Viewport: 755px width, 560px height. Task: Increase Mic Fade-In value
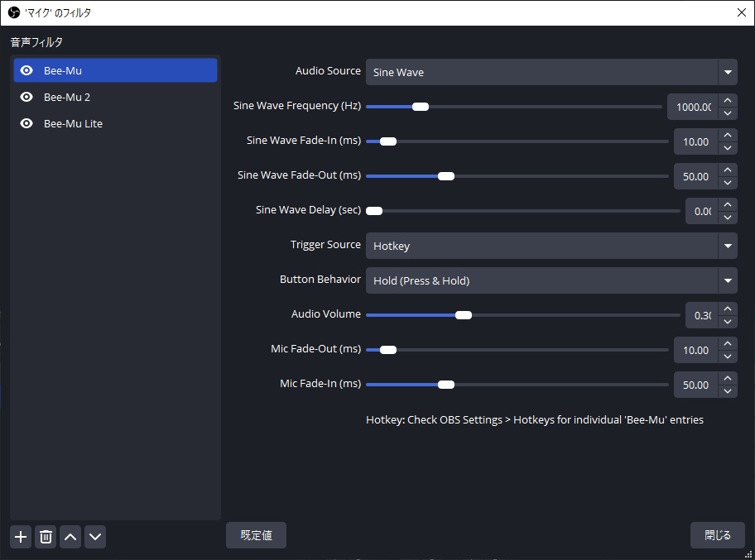point(728,378)
